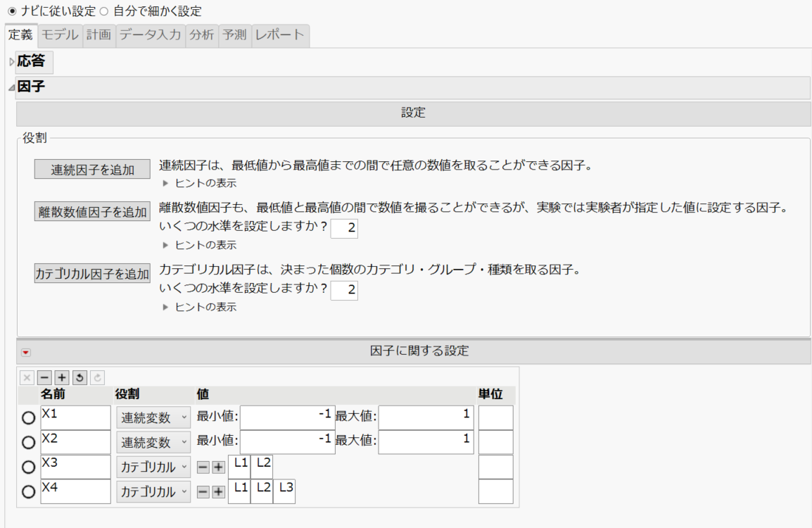Viewport: 812px width, 528px height.
Task: Click the redo icon in the factor table toolbar
Action: (97, 378)
